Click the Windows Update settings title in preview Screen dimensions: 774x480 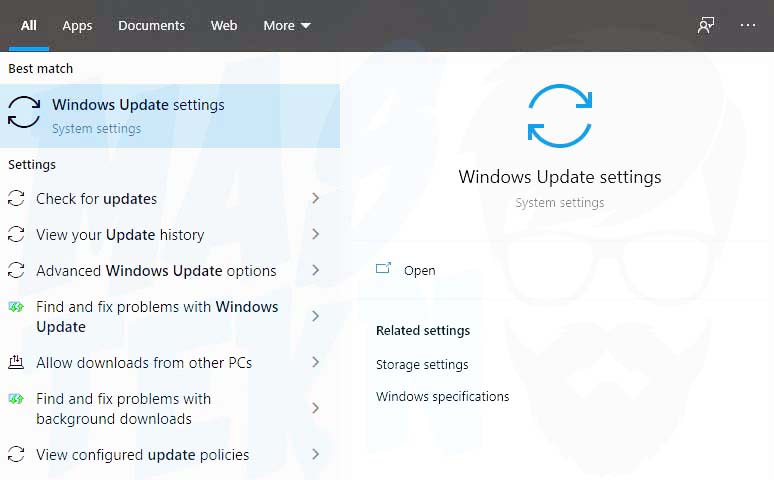560,177
